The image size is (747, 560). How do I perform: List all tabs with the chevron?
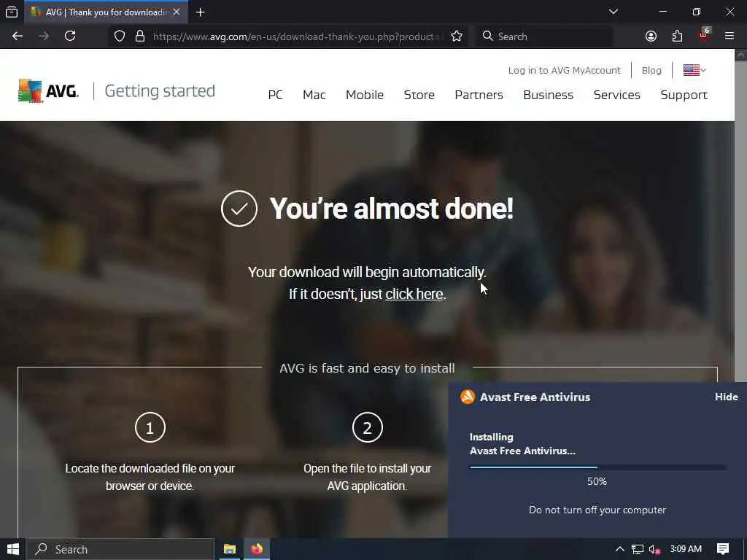(614, 12)
